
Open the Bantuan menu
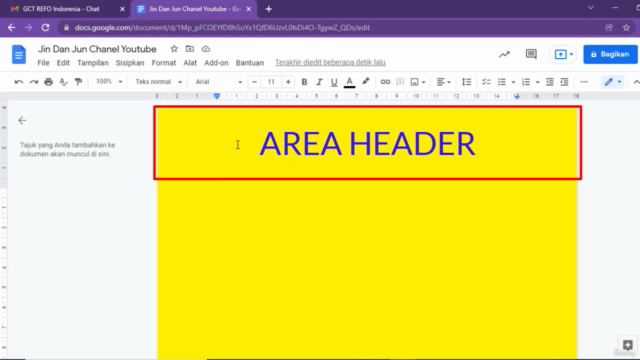250,63
